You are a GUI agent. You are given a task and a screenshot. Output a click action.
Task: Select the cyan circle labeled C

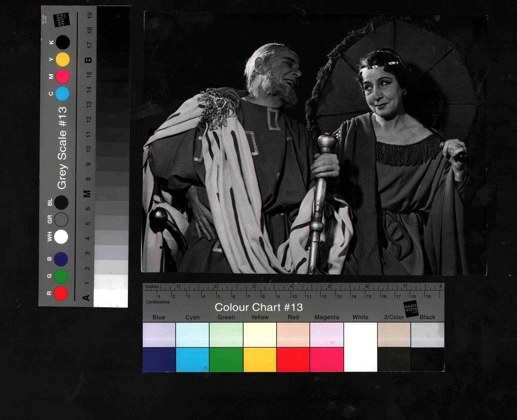63,94
